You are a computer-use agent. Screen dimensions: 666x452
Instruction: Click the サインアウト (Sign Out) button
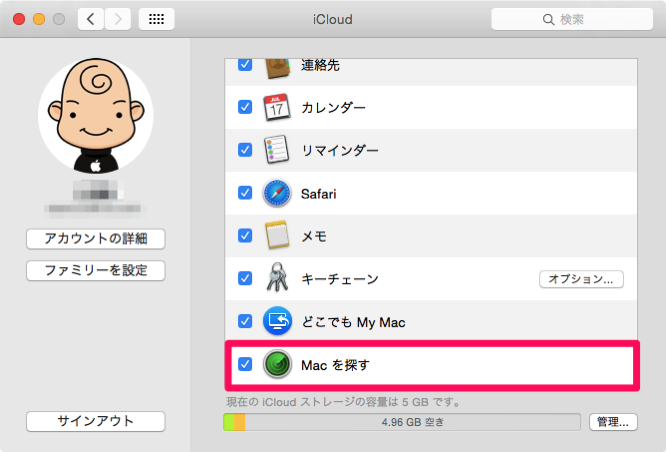pyautogui.click(x=96, y=421)
